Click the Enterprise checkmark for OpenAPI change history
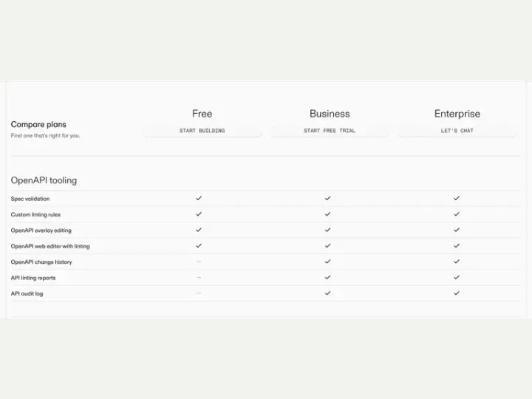Image resolution: width=532 pixels, height=399 pixels. (x=457, y=262)
